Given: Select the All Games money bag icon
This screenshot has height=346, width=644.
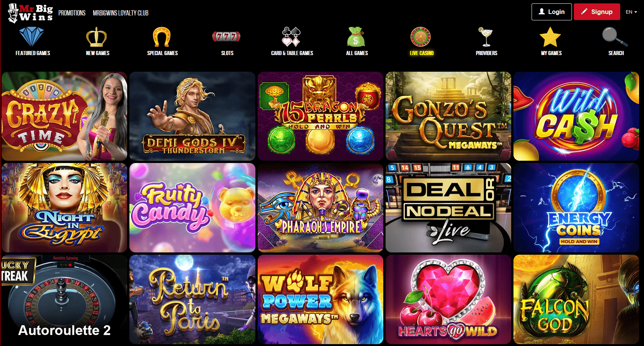Looking at the screenshot, I should 356,37.
